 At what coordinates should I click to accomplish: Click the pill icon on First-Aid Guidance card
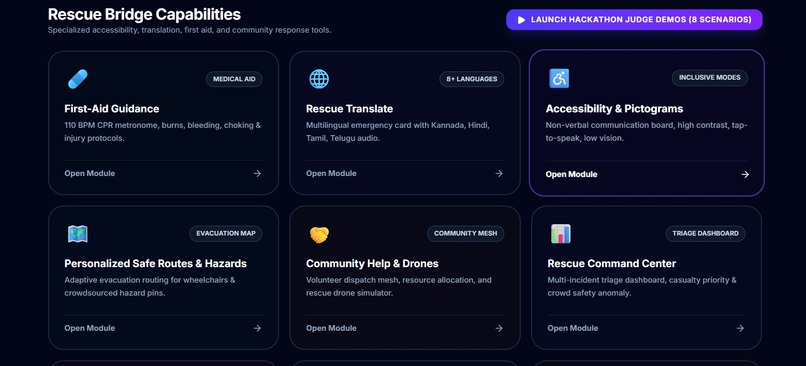[x=78, y=79]
